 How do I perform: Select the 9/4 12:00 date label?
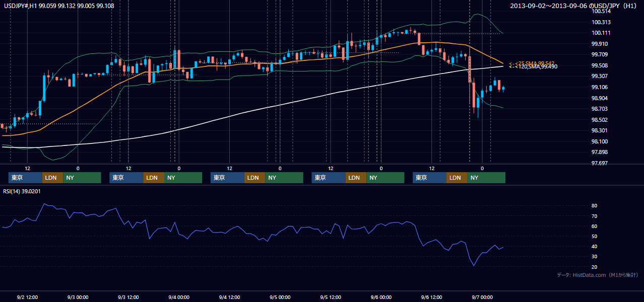pyautogui.click(x=229, y=297)
